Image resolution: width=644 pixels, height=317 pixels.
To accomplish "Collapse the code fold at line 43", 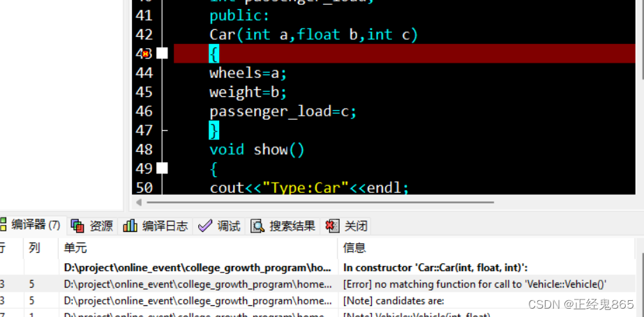I will (163, 54).
